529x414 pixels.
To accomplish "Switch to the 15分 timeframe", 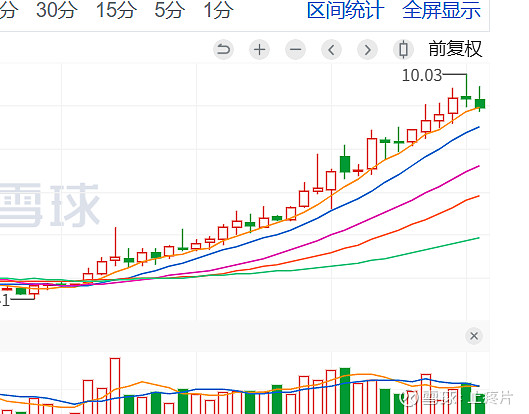I will (117, 10).
